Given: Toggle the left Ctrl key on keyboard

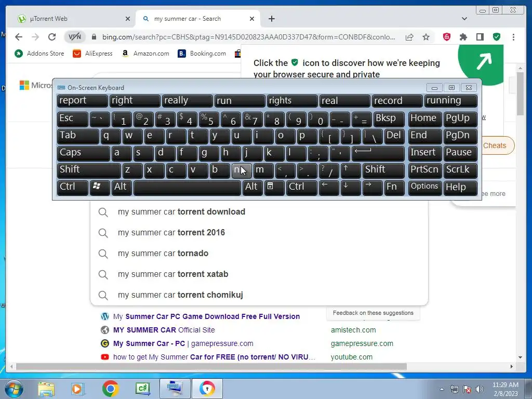Looking at the screenshot, I should coord(73,187).
